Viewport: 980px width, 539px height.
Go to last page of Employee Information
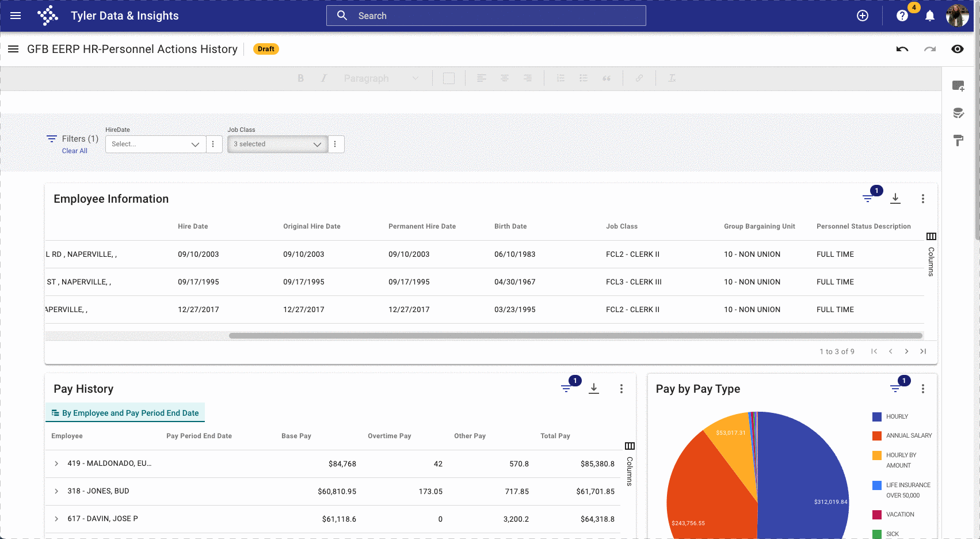pyautogui.click(x=923, y=351)
